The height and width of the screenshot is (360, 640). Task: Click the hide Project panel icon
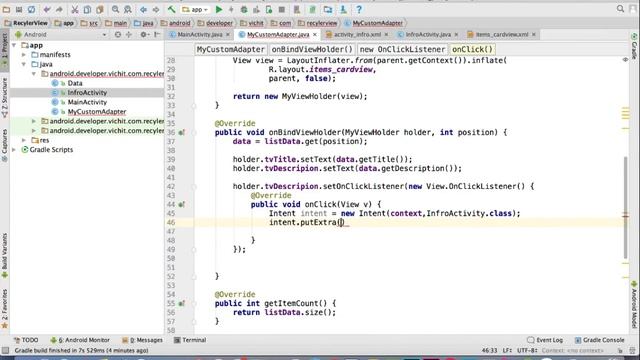(x=157, y=35)
